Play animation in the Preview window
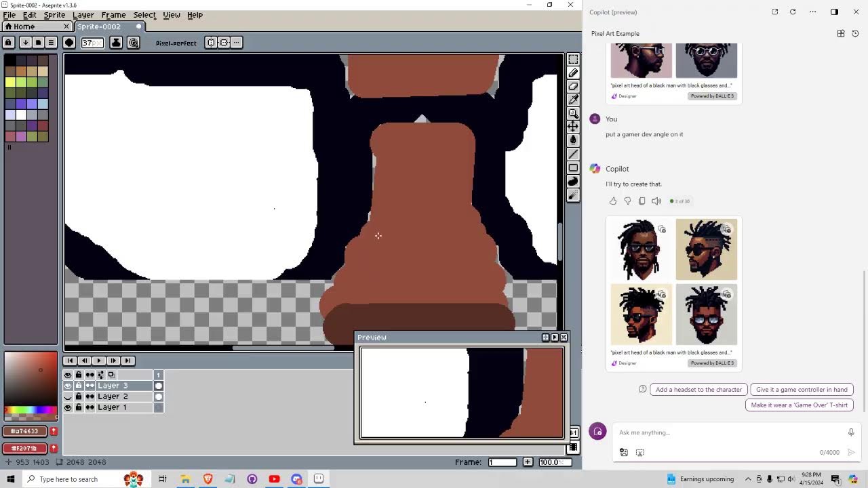This screenshot has width=868, height=488. click(554, 338)
